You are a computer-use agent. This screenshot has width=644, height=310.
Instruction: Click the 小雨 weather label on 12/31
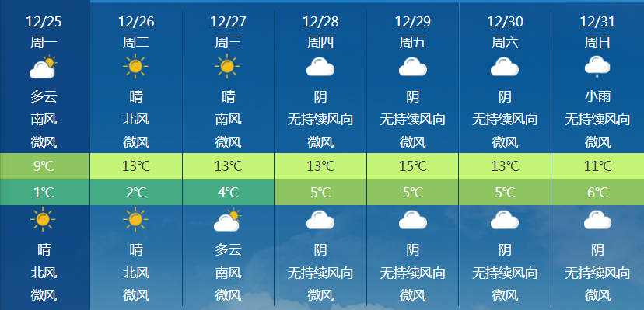point(597,97)
